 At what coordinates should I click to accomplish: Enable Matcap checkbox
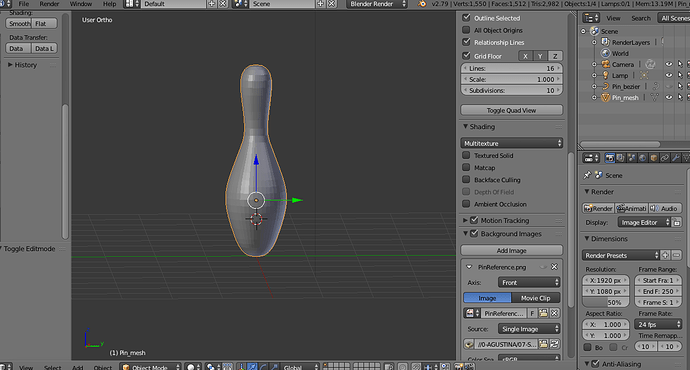[x=466, y=168]
